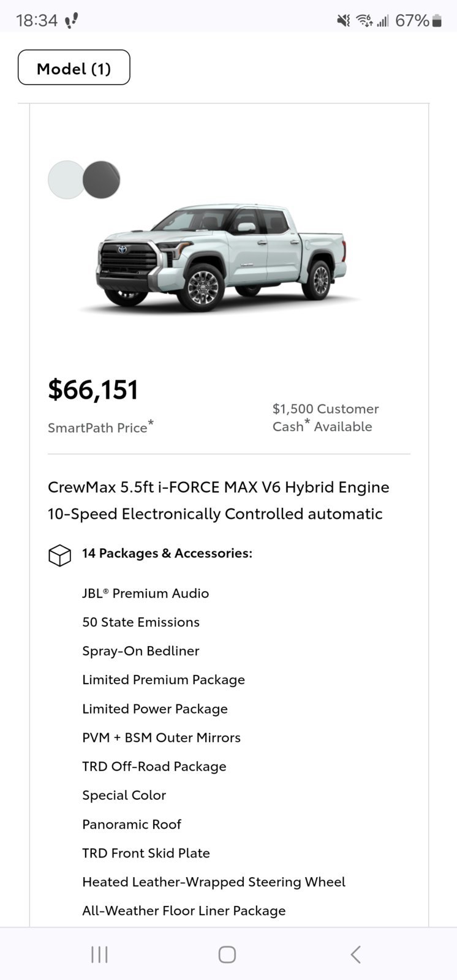The image size is (457, 980).
Task: Tap the Wi-Fi signal status icon
Action: coord(364,21)
